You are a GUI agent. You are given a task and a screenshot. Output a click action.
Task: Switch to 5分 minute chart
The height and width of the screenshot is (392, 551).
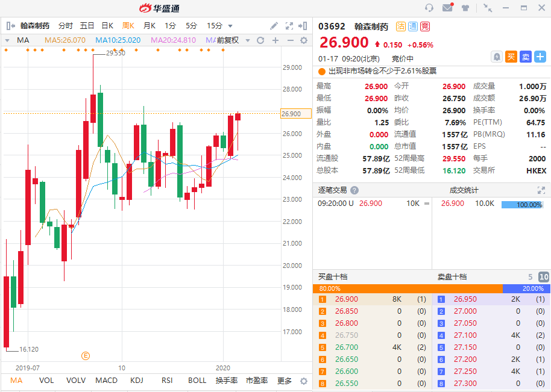[x=191, y=26]
